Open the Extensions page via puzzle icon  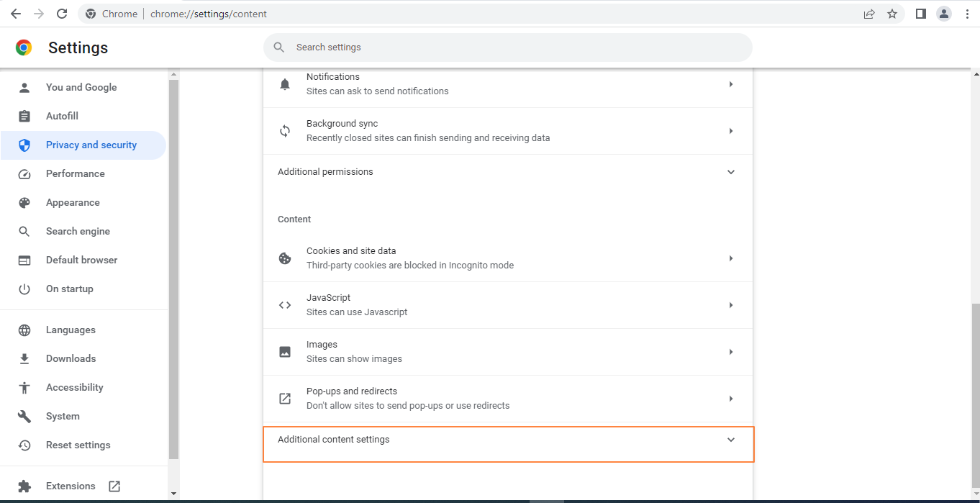[x=24, y=486]
